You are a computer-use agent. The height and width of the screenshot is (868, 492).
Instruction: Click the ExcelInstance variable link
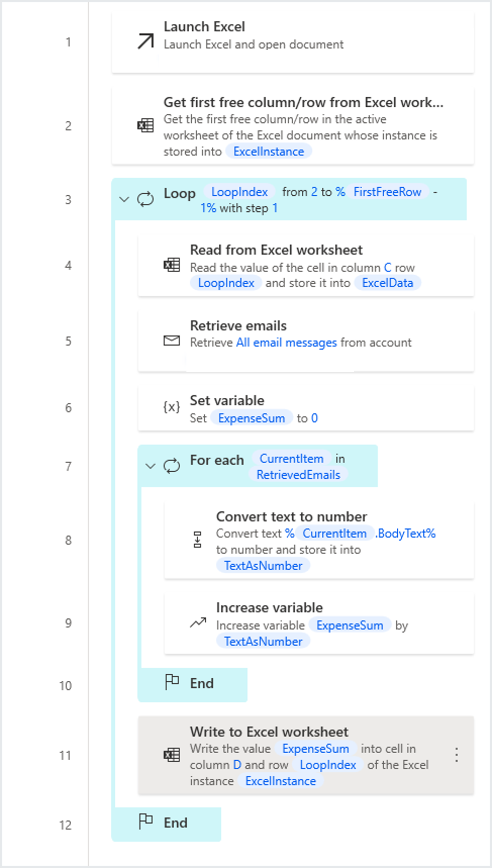269,152
